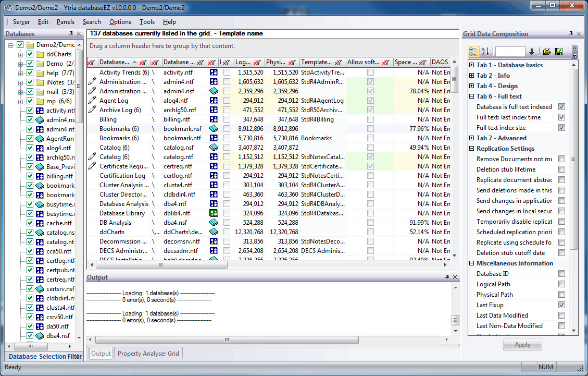588x376 pixels.
Task: Uncheck the 'Full text index size' checkbox
Action: 561,128
